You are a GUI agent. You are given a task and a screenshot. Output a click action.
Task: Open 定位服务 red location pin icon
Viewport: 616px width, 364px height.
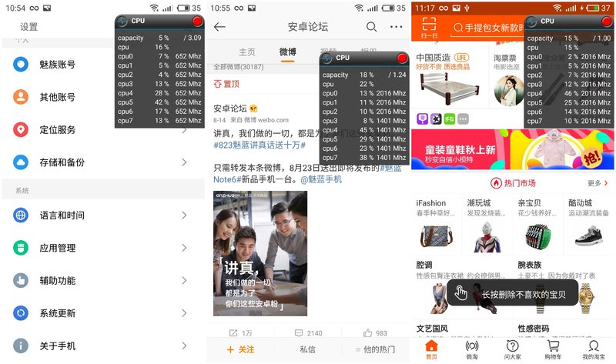(x=21, y=129)
